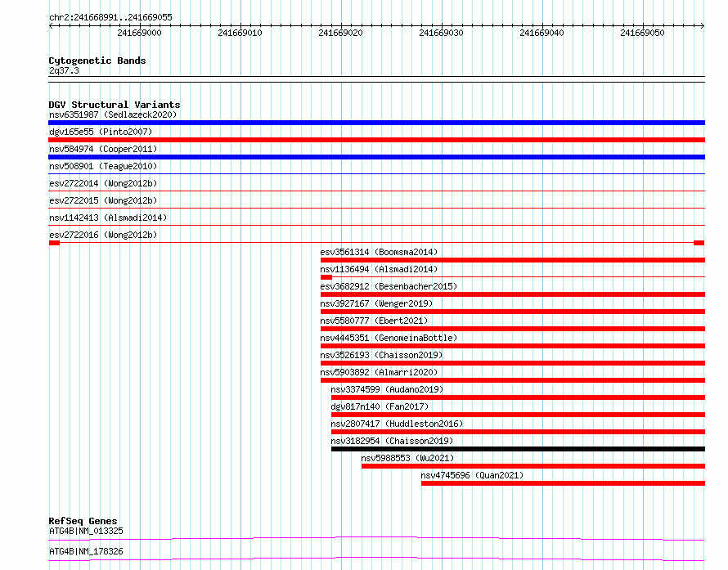The image size is (728, 570).
Task: Click ruler position 241669020
Action: 340,33
